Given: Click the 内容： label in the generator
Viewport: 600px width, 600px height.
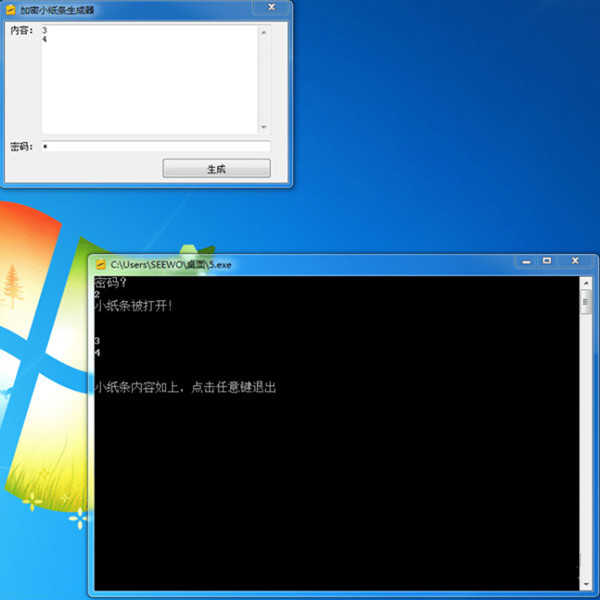Looking at the screenshot, I should 21,31.
